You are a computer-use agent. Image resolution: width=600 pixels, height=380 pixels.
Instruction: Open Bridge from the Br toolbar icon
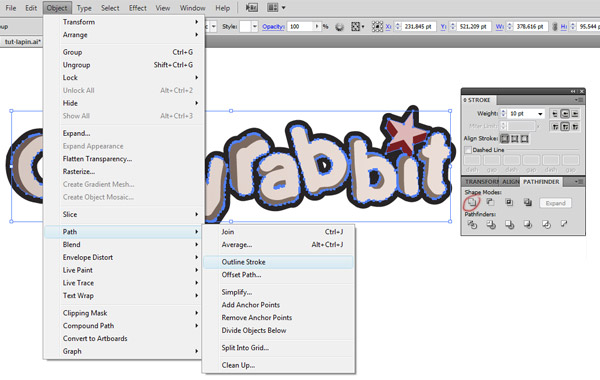(251, 8)
